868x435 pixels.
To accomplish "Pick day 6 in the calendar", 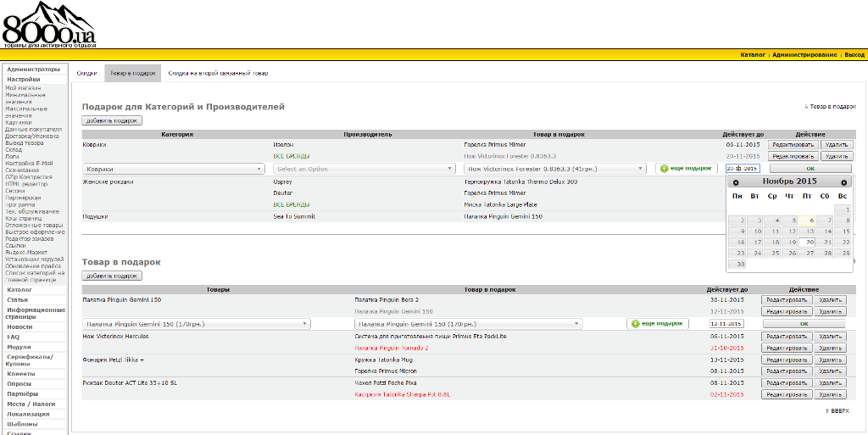I will point(809,220).
